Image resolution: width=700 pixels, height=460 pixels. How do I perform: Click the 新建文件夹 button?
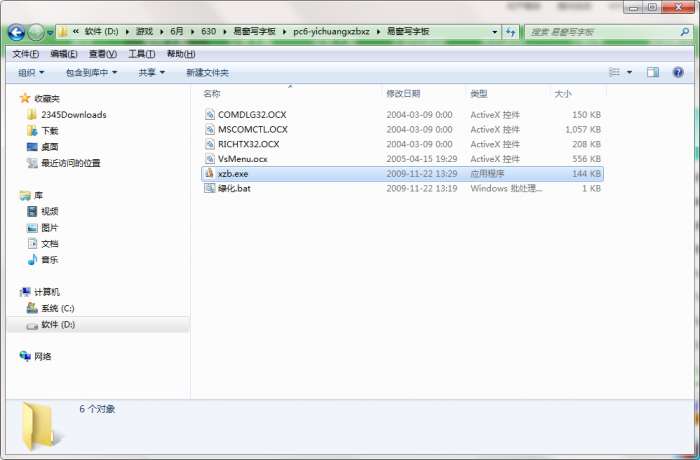[208, 72]
